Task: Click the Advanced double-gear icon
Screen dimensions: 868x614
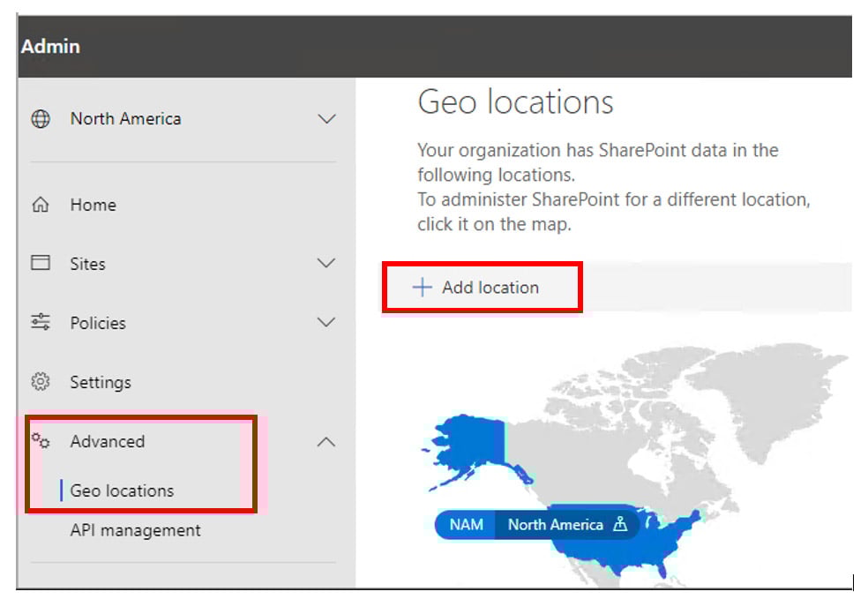Action: 41,441
